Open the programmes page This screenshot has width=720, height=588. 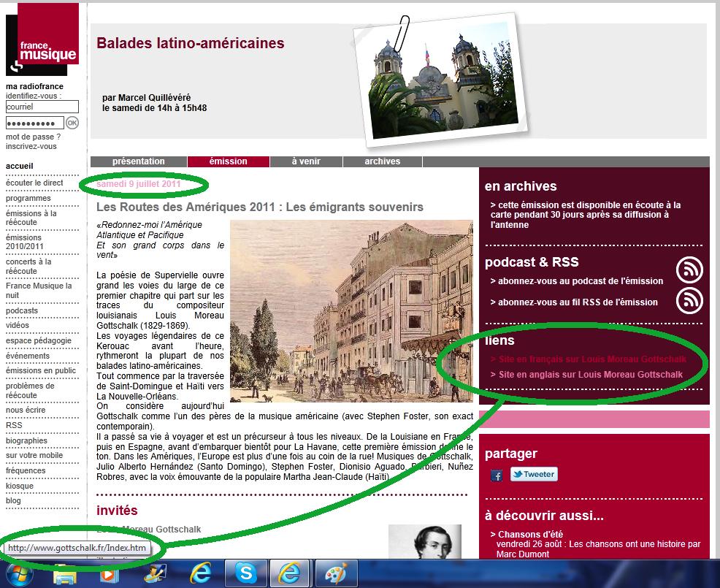click(x=28, y=199)
